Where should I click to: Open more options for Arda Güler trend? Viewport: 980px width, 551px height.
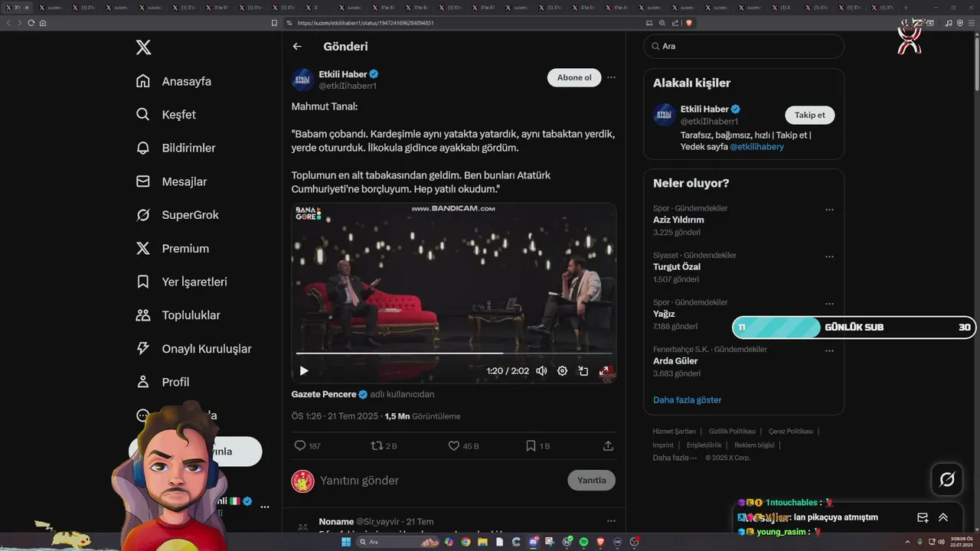pyautogui.click(x=829, y=350)
